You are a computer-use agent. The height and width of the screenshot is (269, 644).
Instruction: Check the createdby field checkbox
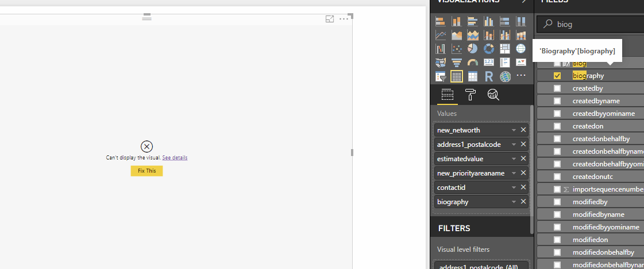click(x=557, y=88)
